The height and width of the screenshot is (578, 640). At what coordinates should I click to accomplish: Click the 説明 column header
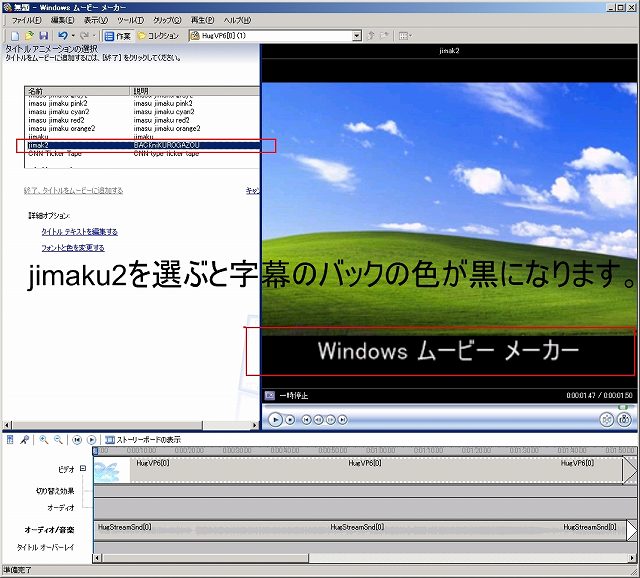[195, 91]
